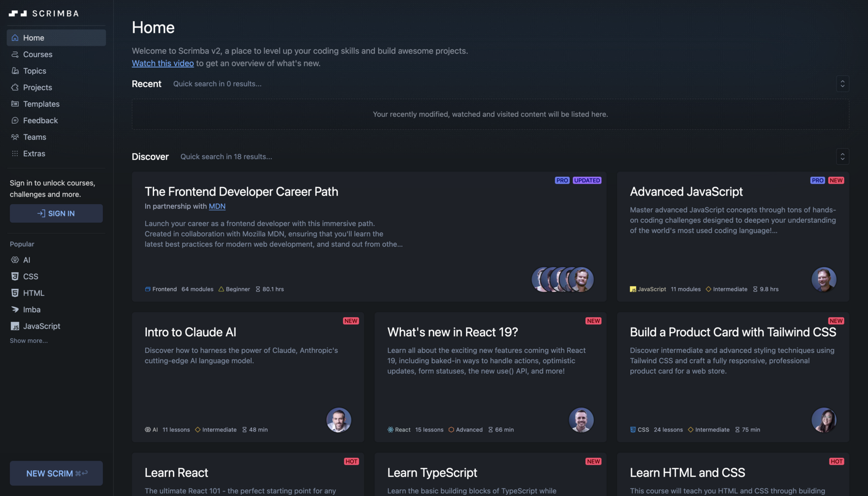
Task: Collapse the Recent section with chevron toggle
Action: coord(843,84)
